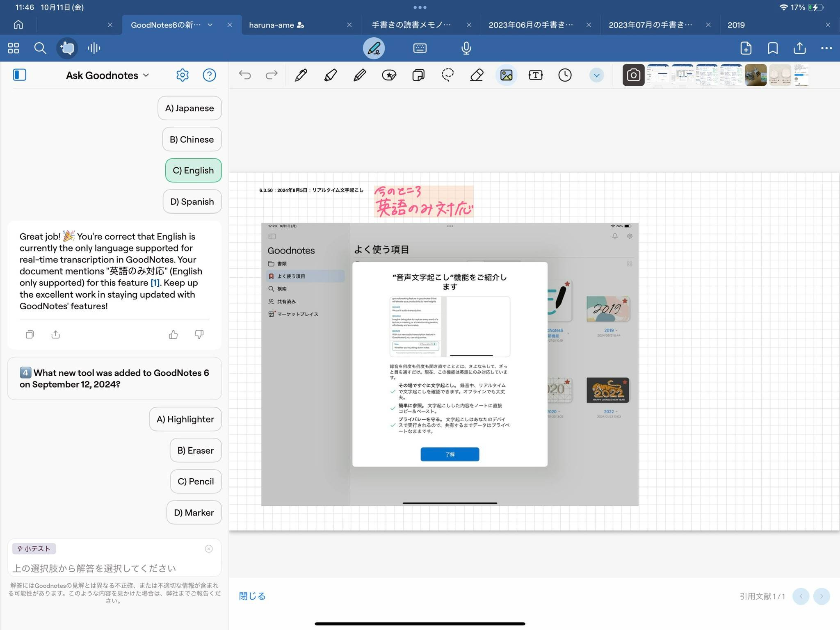Open the text box tool
This screenshot has height=630, width=840.
tap(536, 75)
